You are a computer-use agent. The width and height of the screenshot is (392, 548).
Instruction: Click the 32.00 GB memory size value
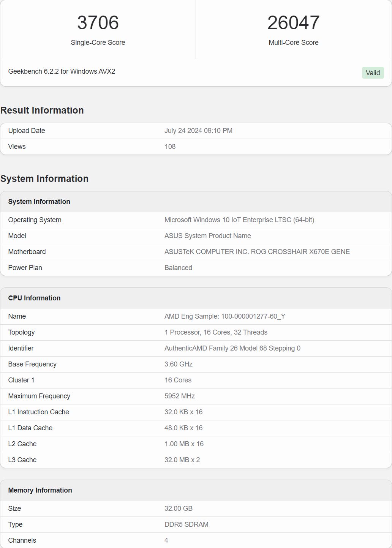click(178, 509)
